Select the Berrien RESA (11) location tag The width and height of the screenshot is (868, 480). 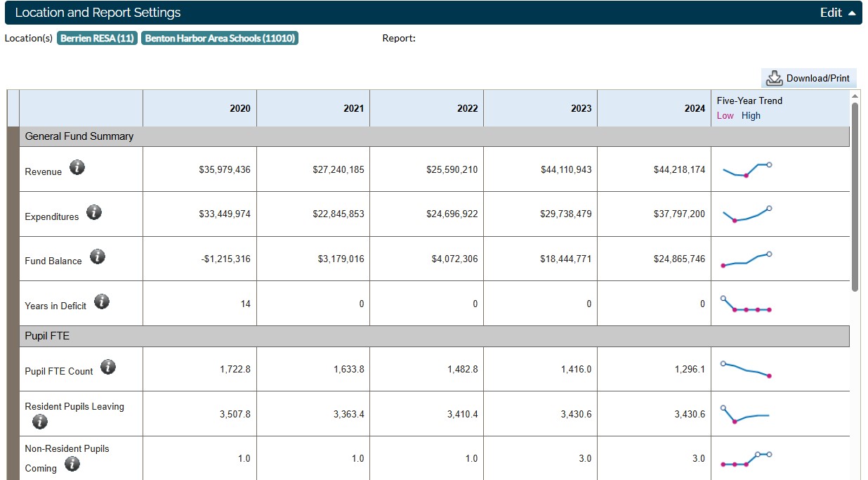tap(97, 38)
